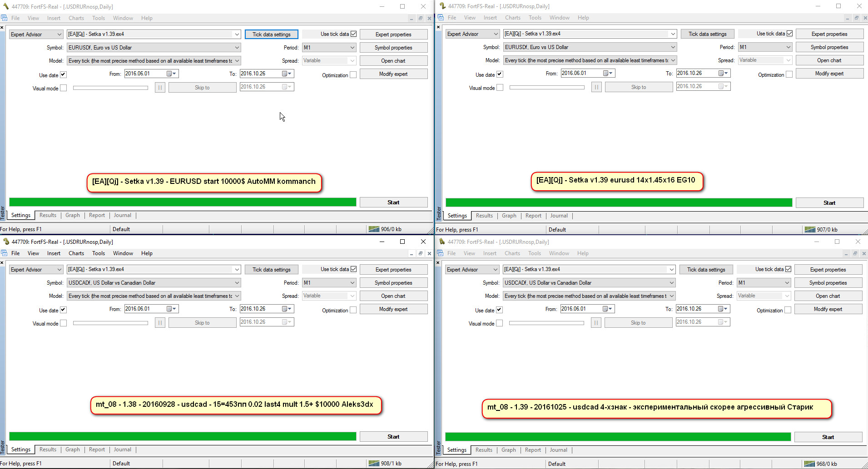Open Expert Advisor type dropdown in bottom-right tester
868x469 pixels.
pos(472,270)
